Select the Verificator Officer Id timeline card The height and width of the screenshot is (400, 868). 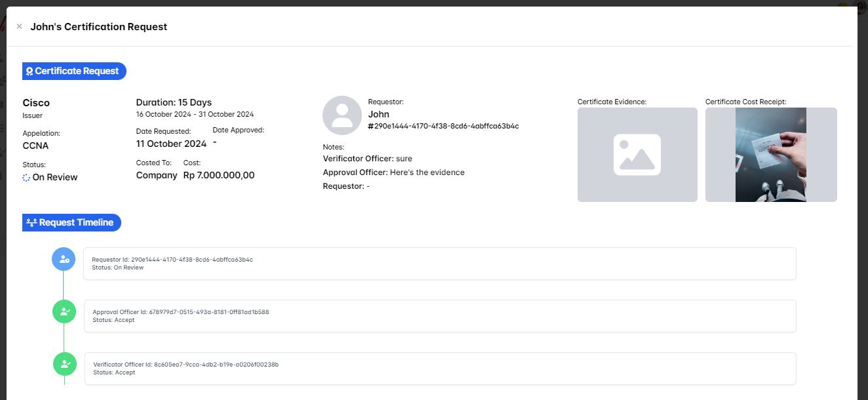tap(439, 368)
